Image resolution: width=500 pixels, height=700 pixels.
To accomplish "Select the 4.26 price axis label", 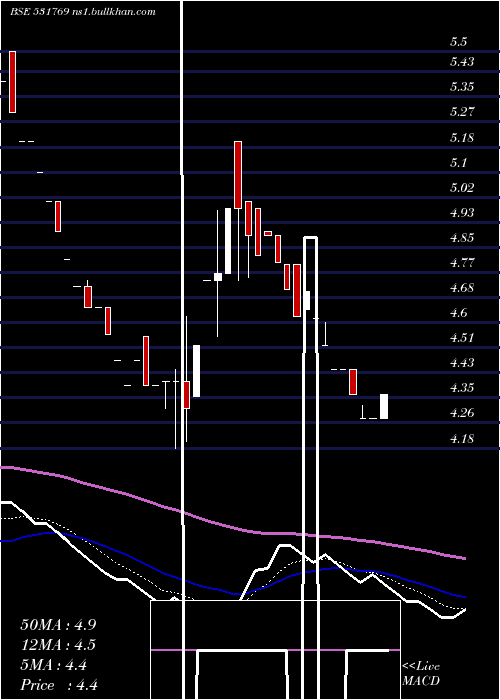I will [462, 412].
